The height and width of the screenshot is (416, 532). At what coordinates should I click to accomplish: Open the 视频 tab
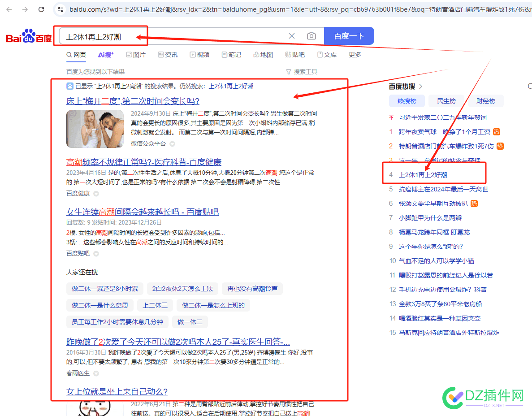(199, 55)
